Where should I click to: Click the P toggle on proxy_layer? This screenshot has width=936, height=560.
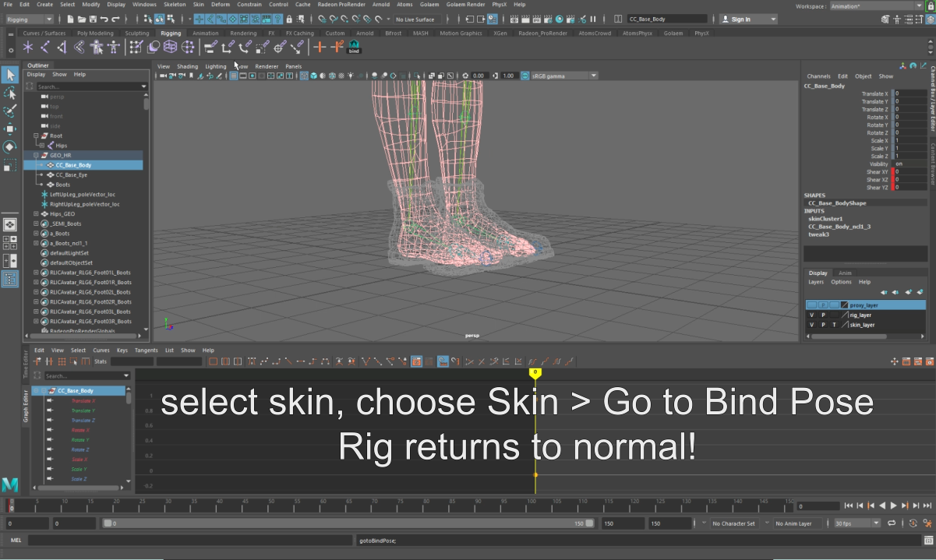824,305
